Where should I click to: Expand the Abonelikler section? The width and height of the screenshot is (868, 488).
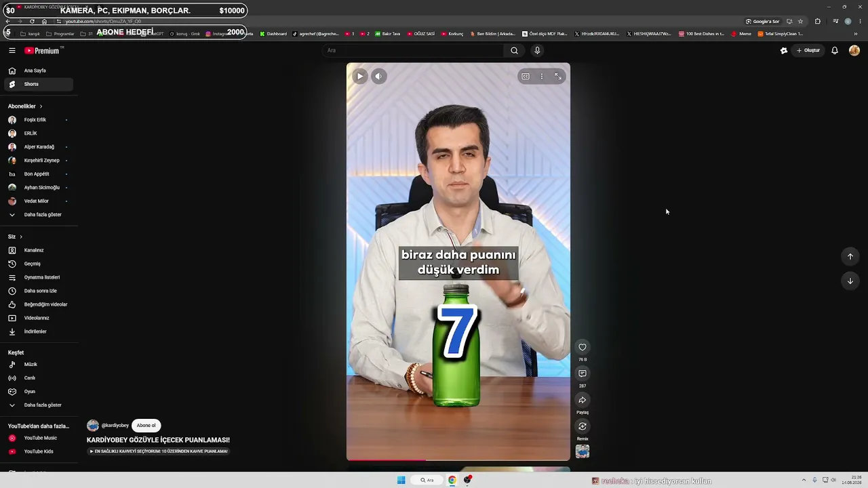click(x=25, y=106)
